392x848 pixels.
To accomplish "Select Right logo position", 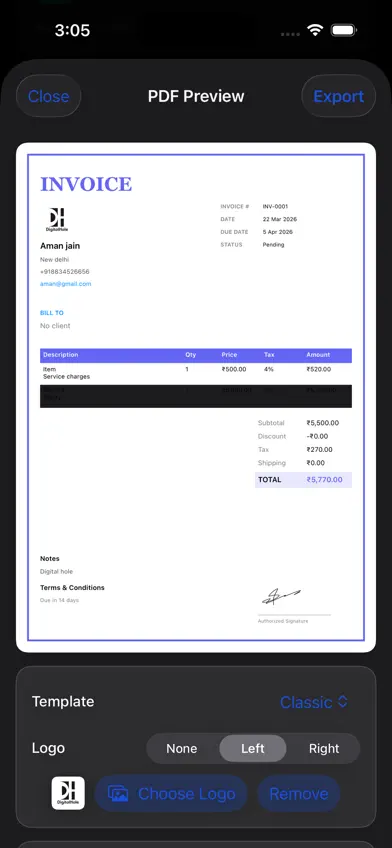I will click(x=324, y=748).
